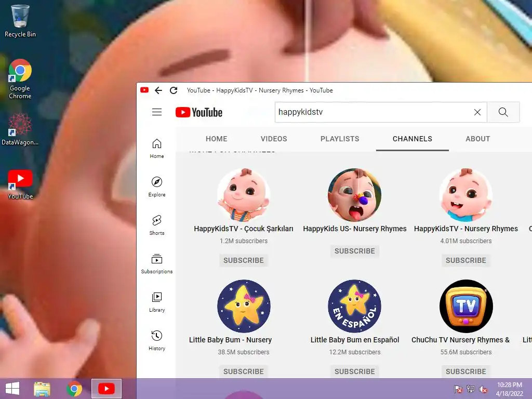Click the YouTube logo
Screen dimensions: 532x399
[x=199, y=112]
